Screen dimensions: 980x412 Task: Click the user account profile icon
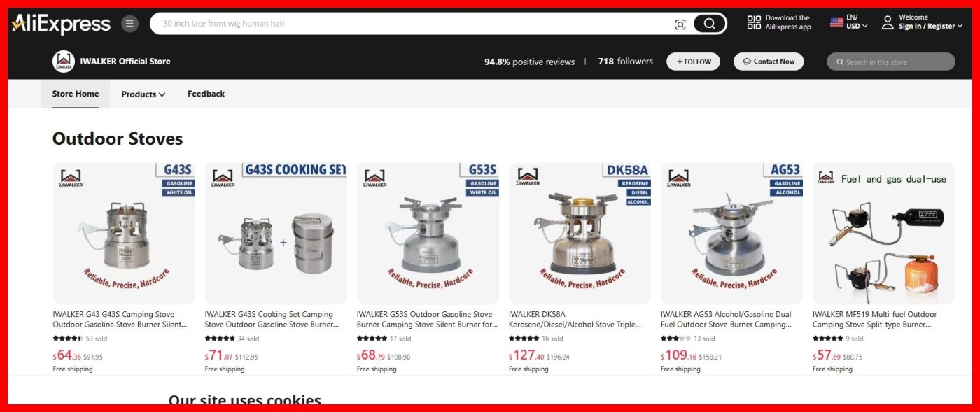point(888,22)
